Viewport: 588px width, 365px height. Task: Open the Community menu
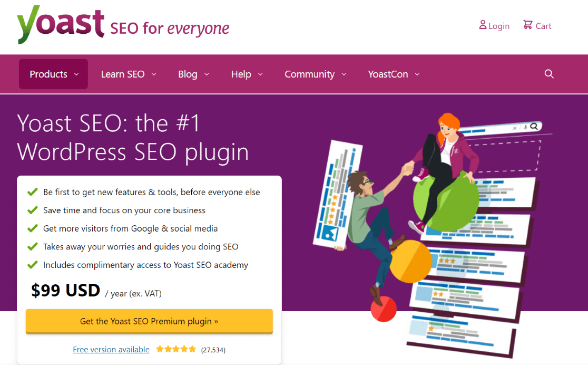315,74
